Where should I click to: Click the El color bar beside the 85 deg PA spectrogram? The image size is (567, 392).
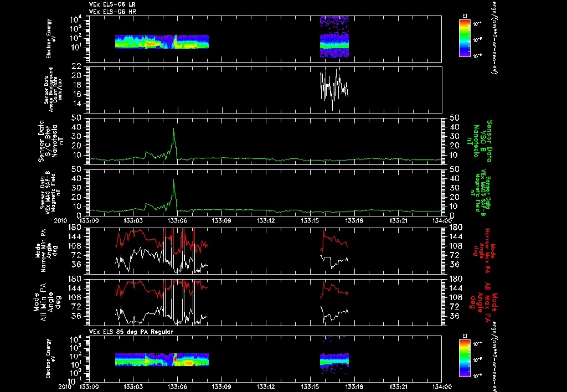465,358
